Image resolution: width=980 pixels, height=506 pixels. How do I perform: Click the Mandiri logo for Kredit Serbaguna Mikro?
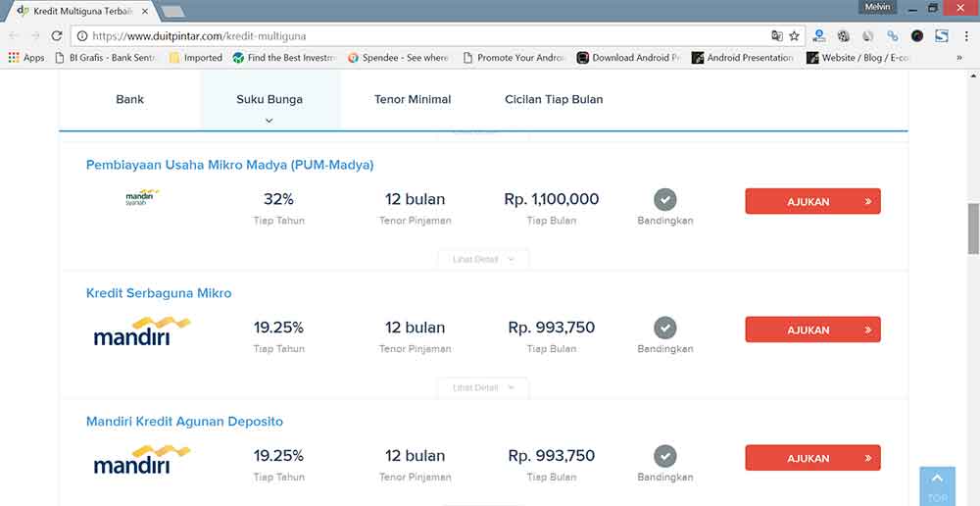coord(141,329)
